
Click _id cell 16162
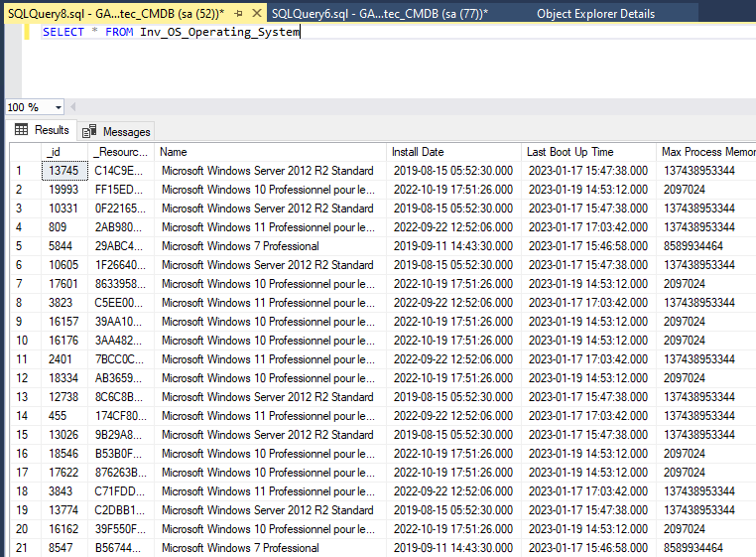[64, 529]
